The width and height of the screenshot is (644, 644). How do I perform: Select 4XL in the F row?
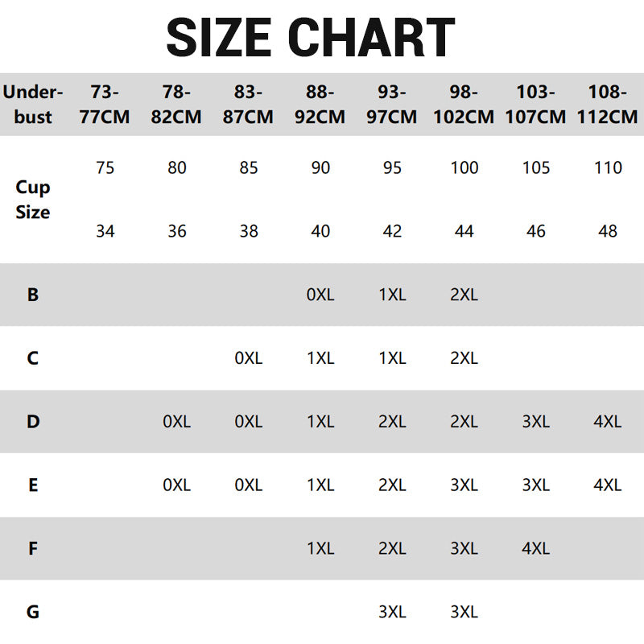point(535,549)
